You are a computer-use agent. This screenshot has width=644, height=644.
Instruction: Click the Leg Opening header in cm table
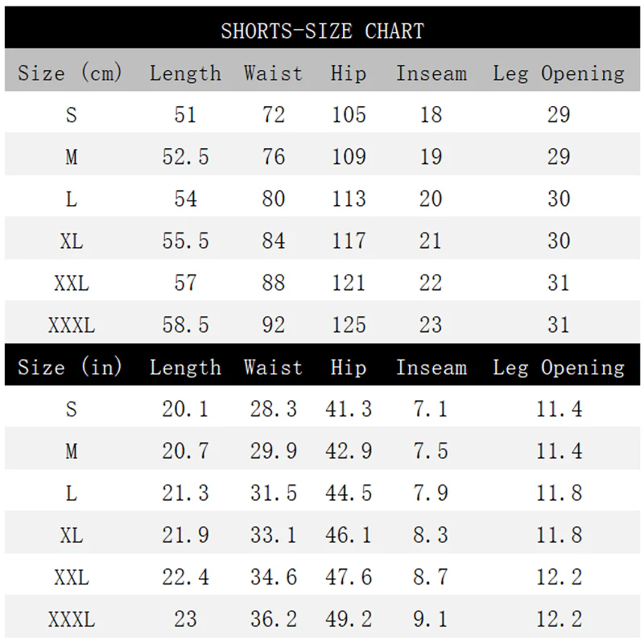(559, 74)
